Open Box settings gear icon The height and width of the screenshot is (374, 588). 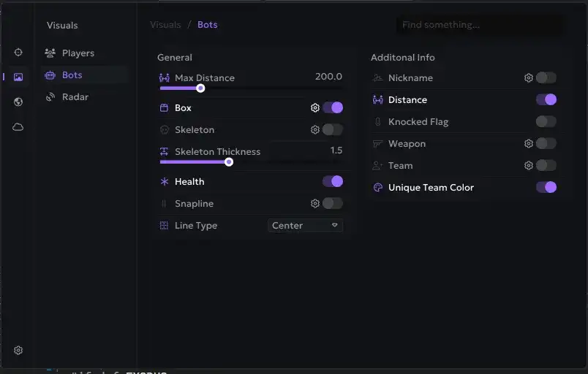315,108
